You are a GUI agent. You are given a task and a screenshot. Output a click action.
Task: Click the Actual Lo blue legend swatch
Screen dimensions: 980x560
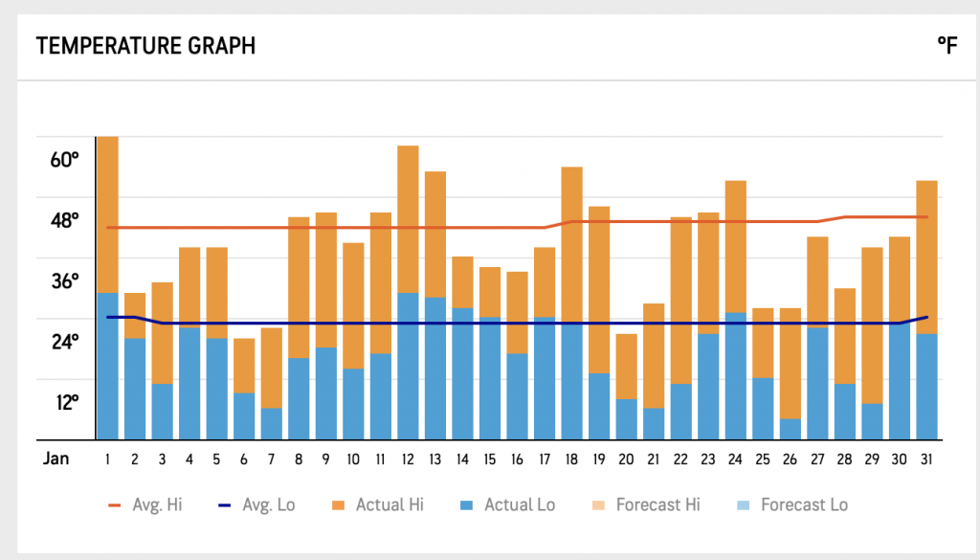[x=466, y=505]
